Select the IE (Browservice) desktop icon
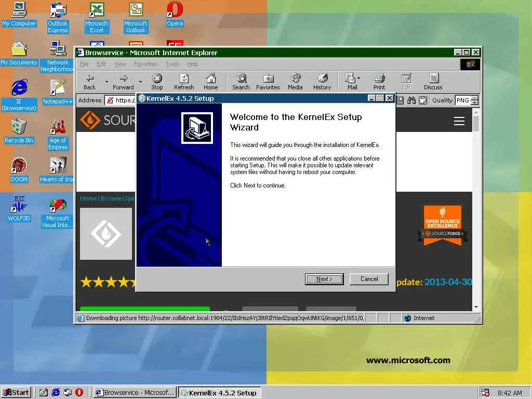The image size is (532, 399). (19, 96)
